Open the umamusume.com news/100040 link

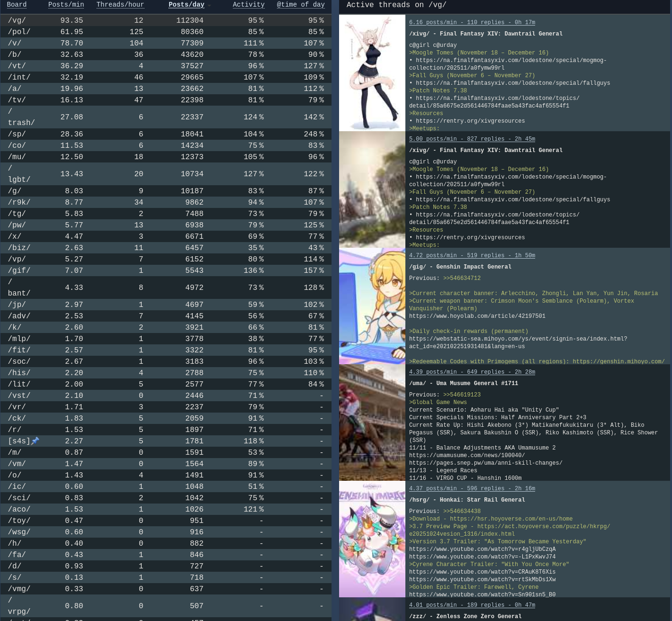tap(467, 455)
